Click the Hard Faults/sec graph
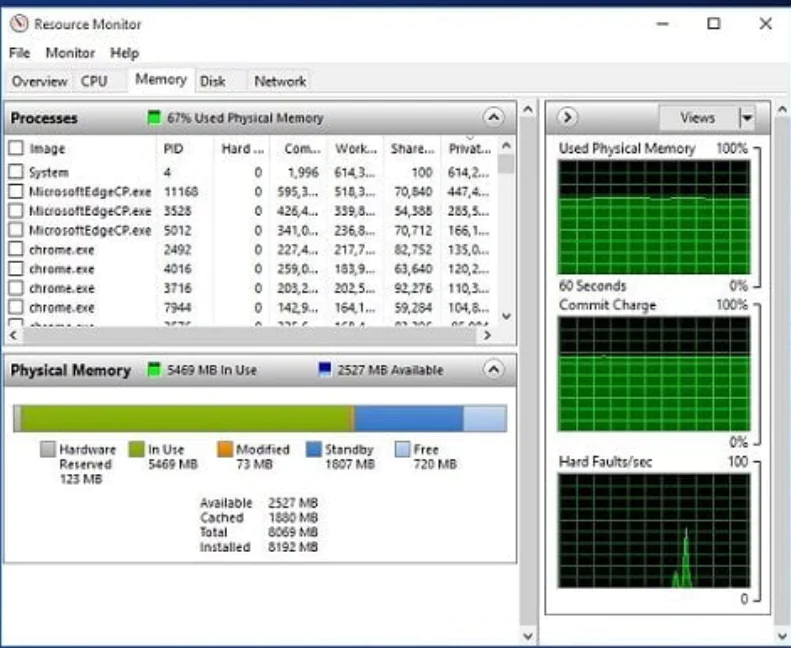Viewport: 791px width, 648px height. pos(654,531)
